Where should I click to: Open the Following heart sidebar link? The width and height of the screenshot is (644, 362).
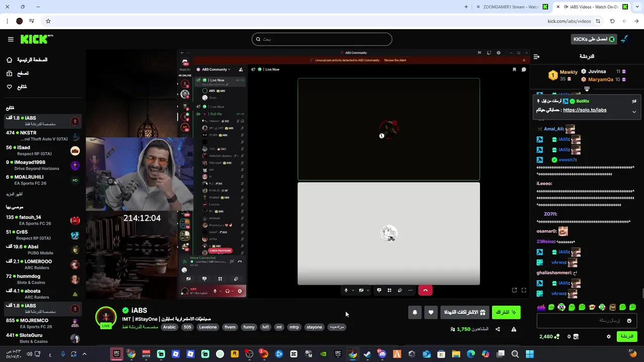coord(17,87)
